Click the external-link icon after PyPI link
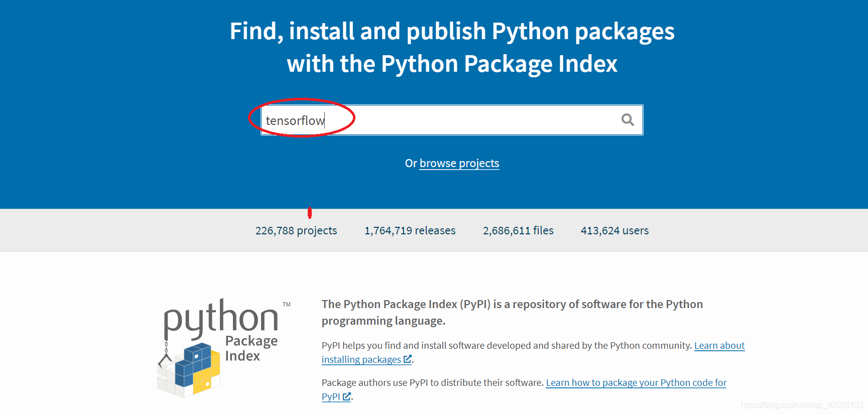The height and width of the screenshot is (414, 868). [347, 396]
